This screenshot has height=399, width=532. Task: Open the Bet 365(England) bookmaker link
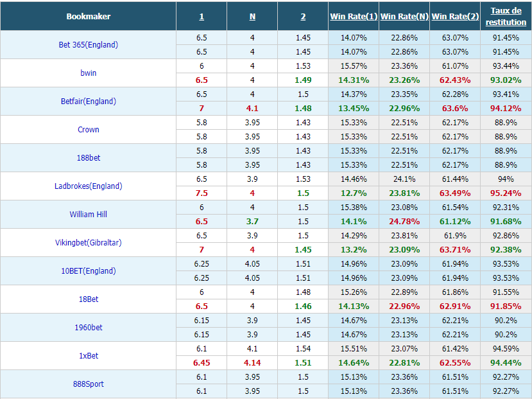88,45
